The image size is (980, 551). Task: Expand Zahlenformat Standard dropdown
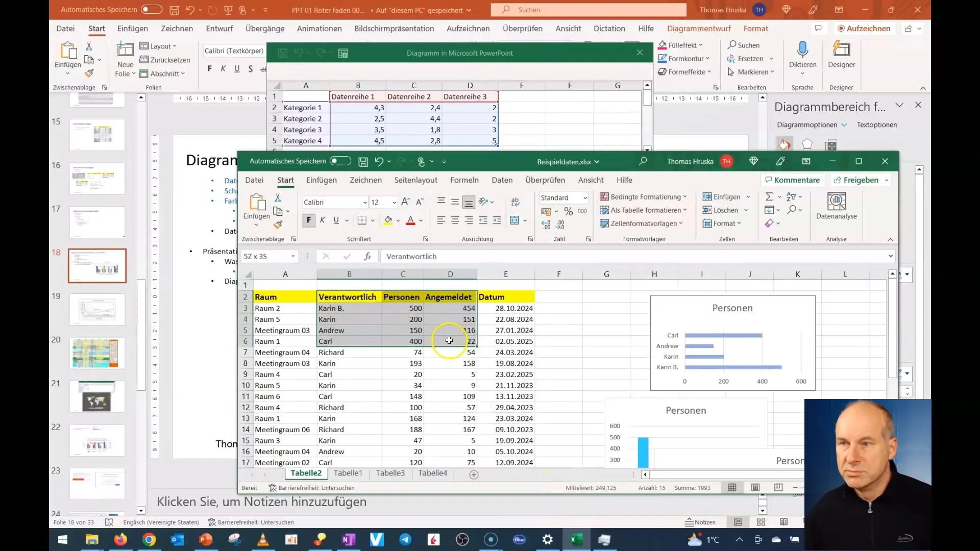(585, 197)
